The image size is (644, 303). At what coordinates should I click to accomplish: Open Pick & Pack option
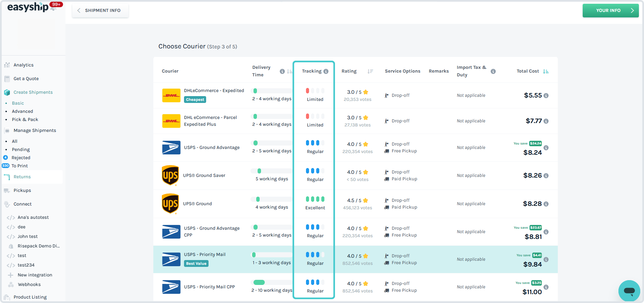click(25, 120)
